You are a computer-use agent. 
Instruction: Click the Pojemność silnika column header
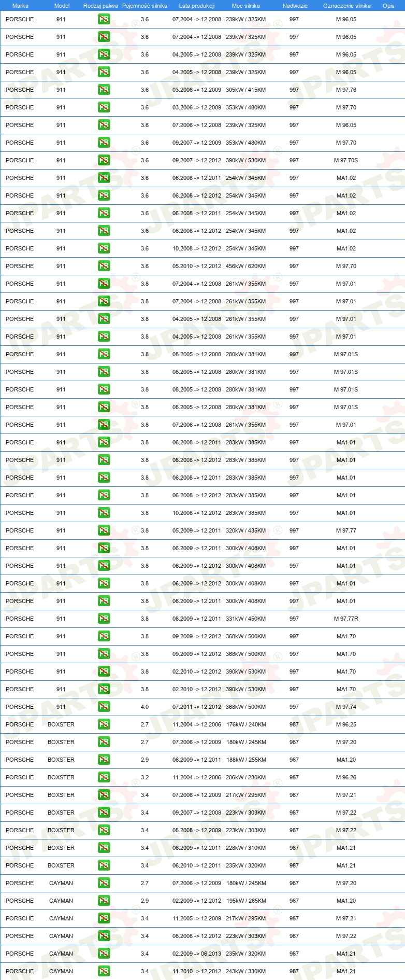(x=144, y=6)
